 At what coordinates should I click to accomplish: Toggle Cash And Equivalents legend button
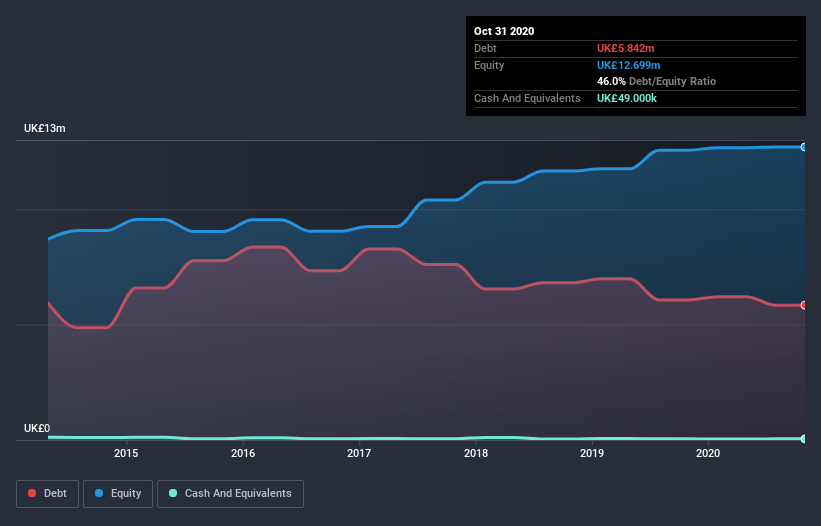pyautogui.click(x=230, y=494)
